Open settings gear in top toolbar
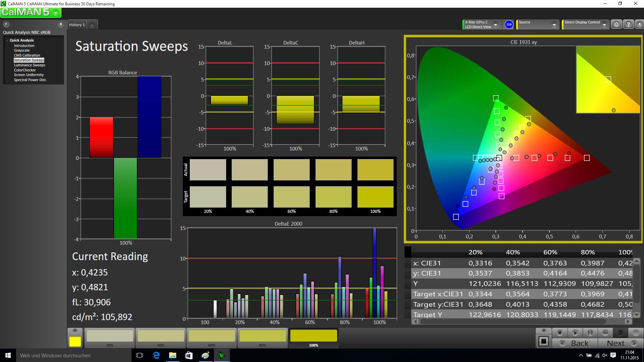 [616, 24]
